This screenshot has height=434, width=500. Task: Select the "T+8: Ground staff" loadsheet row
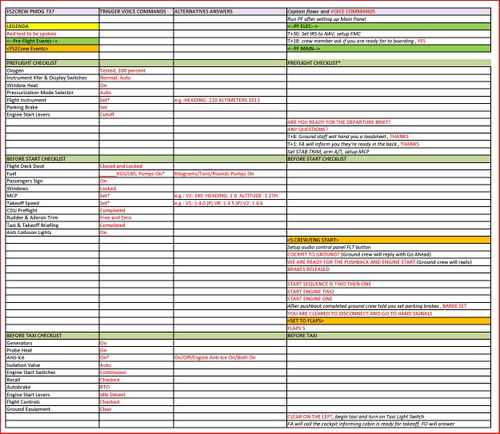(388, 137)
